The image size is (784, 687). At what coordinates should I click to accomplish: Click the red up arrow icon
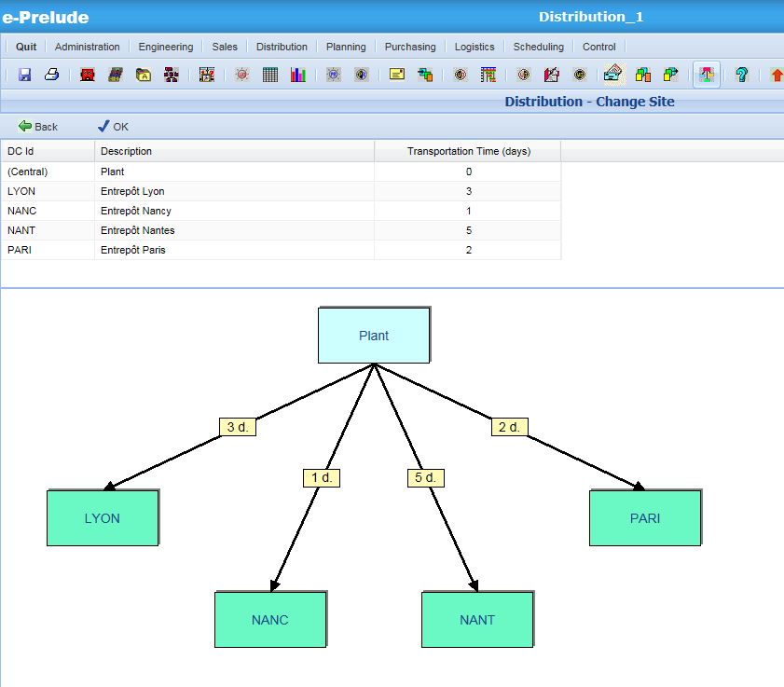[x=776, y=75]
